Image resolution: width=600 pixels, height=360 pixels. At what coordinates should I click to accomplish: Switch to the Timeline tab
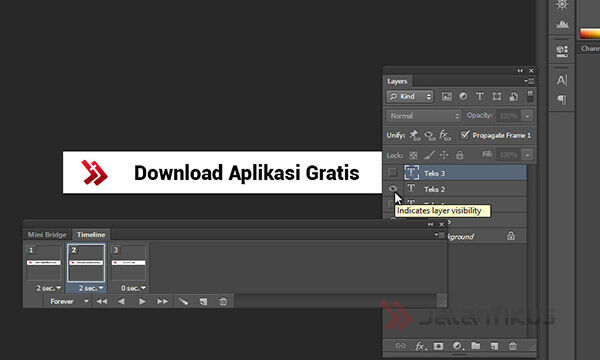click(91, 235)
